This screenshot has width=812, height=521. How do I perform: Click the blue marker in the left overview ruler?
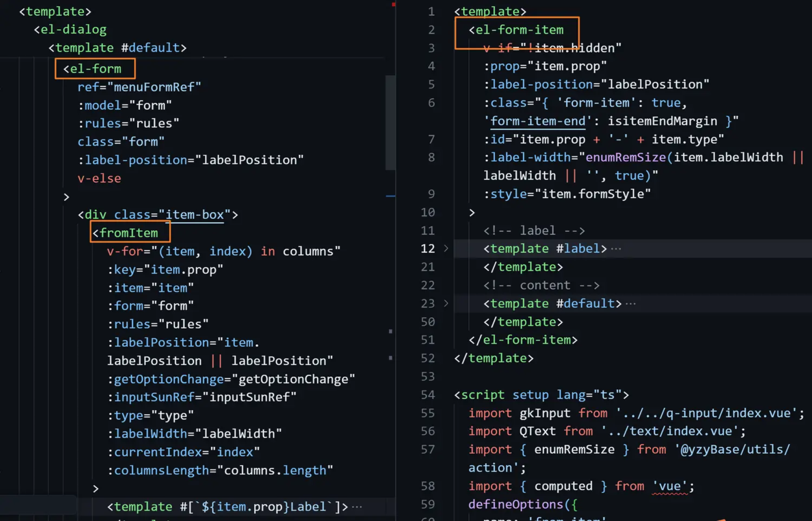pos(390,196)
